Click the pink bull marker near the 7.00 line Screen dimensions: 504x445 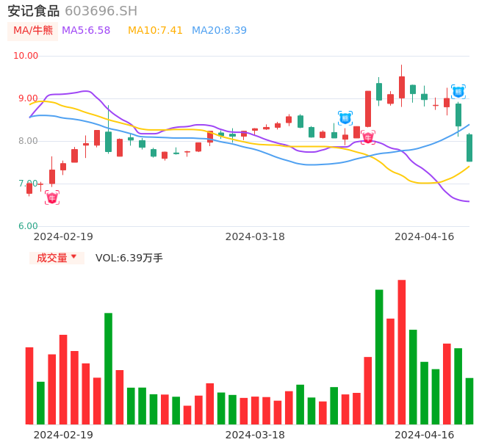tap(52, 198)
